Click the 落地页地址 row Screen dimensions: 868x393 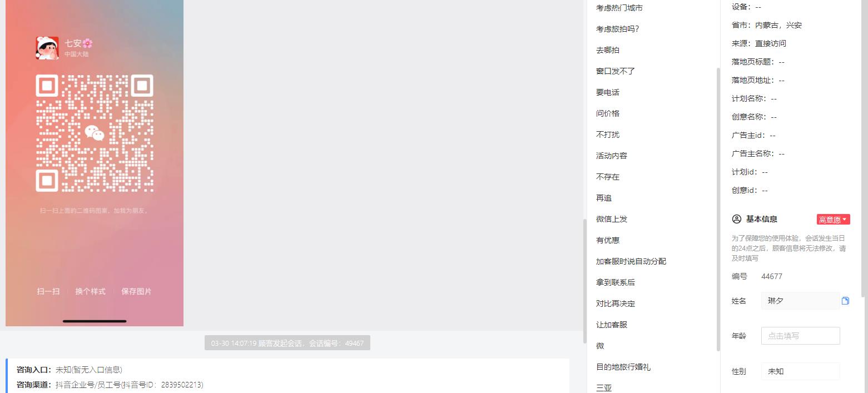pyautogui.click(x=758, y=80)
